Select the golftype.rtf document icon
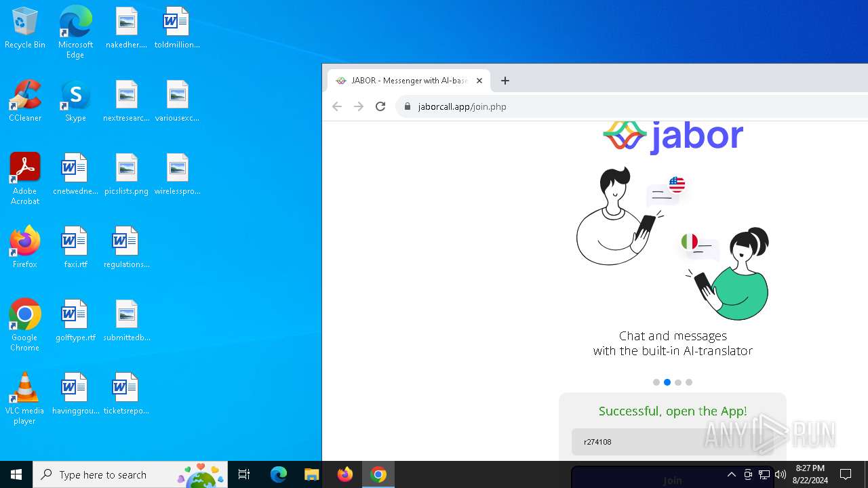Viewport: 868px width, 488px height. tap(75, 321)
